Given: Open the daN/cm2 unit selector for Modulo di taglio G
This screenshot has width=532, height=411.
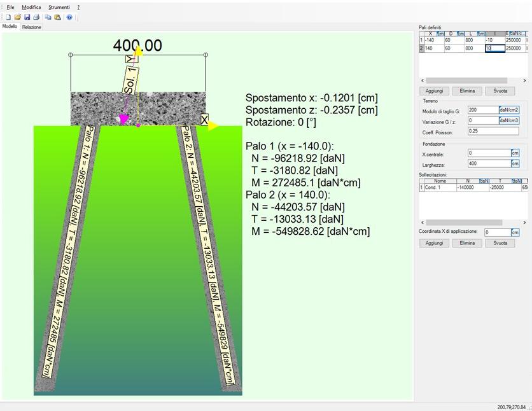Looking at the screenshot, I should 509,110.
